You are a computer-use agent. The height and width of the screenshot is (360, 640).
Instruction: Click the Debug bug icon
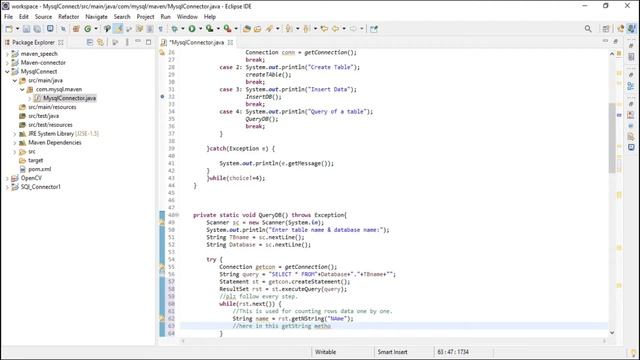point(174,29)
